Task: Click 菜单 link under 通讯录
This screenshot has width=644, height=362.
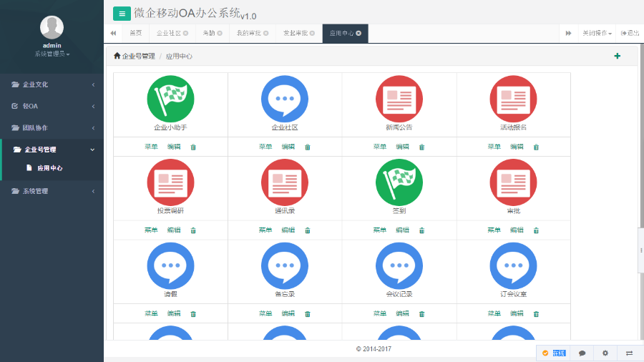Action: tap(265, 230)
